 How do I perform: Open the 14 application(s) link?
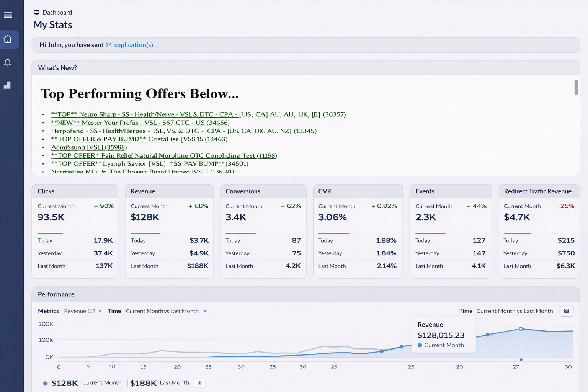pyautogui.click(x=129, y=45)
